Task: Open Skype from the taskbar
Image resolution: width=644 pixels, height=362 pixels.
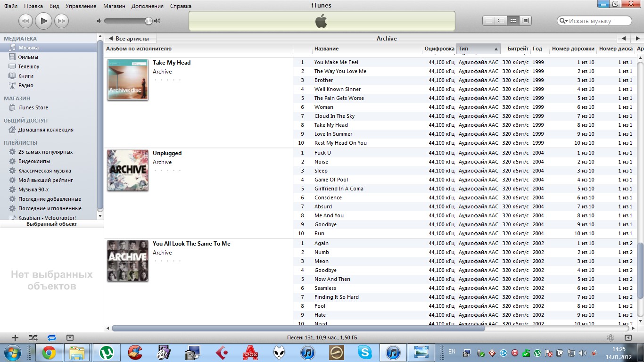Action: click(364, 353)
